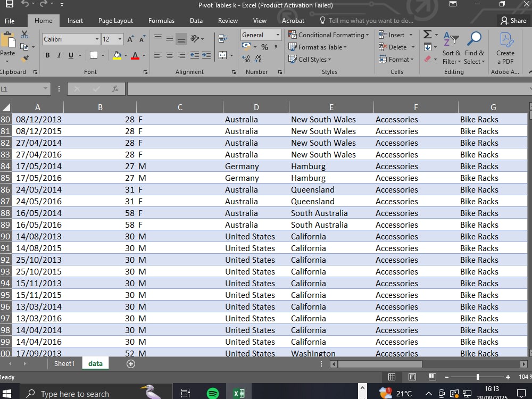Click Increase Indent icon
The height and width of the screenshot is (399, 532).
tap(206, 55)
